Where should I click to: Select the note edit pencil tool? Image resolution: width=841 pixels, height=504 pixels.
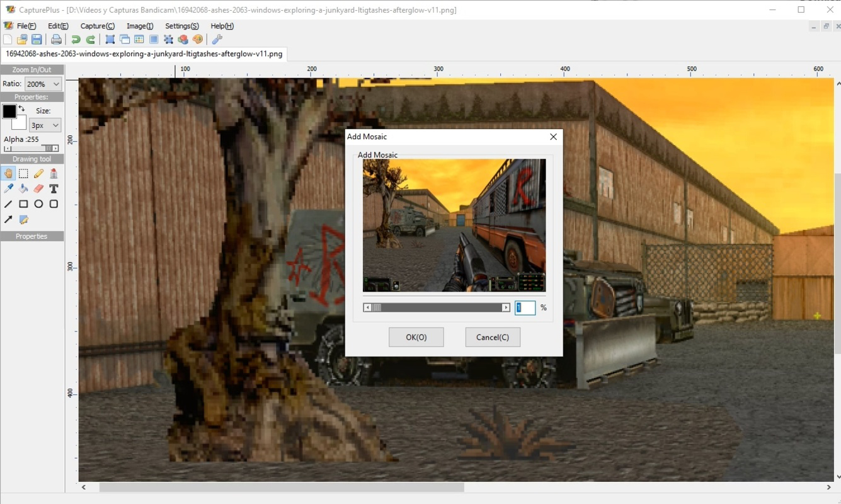tap(23, 220)
